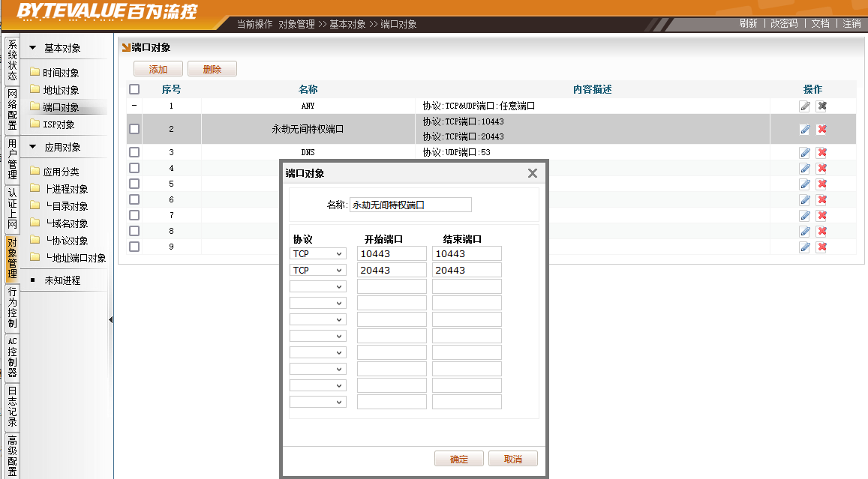868x479 pixels.
Task: Toggle the select-all checkbox in the table header
Action: coord(134,89)
